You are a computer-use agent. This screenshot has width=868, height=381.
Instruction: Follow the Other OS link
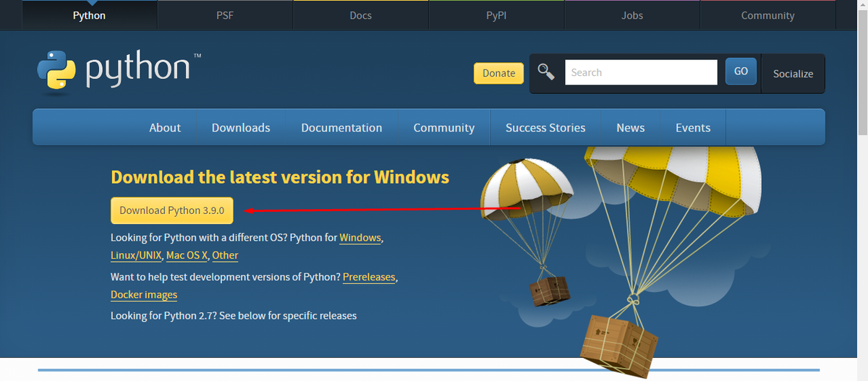tap(225, 255)
